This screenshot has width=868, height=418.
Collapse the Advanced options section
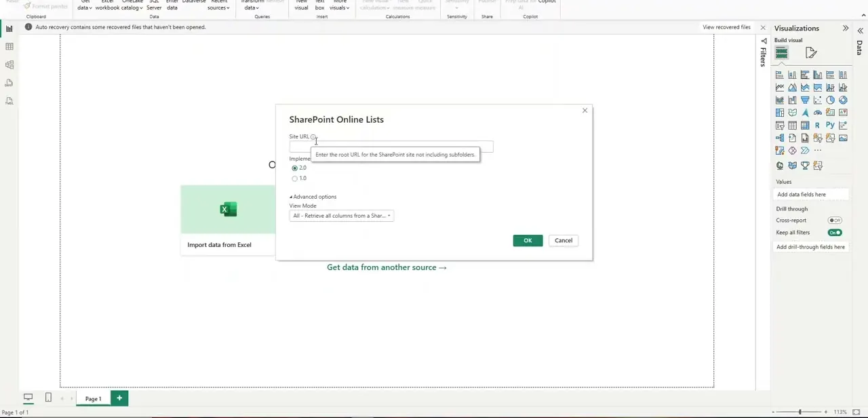(313, 197)
